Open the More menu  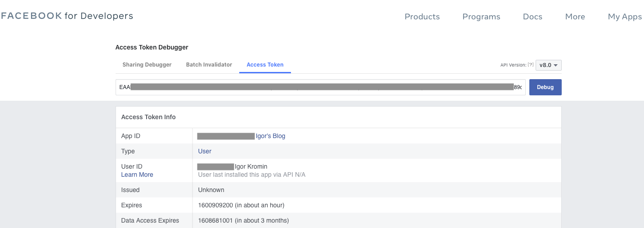click(575, 17)
